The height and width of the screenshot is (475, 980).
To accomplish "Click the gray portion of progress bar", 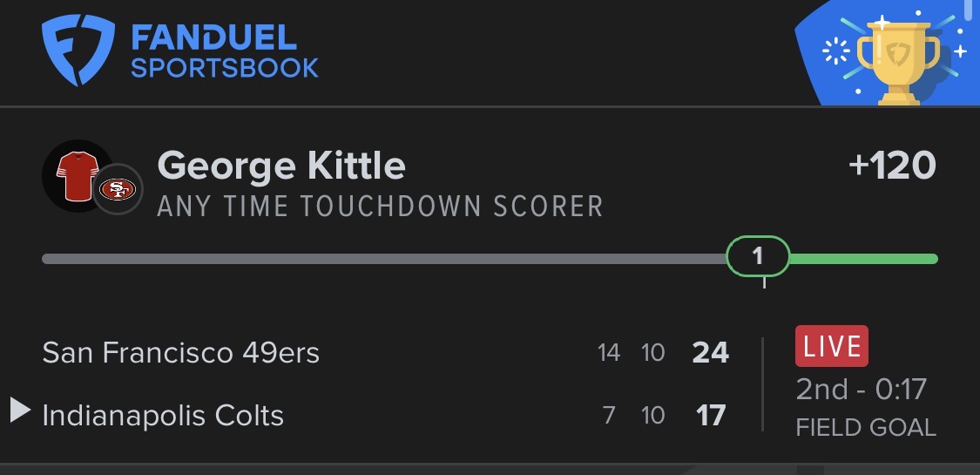I will click(x=383, y=259).
